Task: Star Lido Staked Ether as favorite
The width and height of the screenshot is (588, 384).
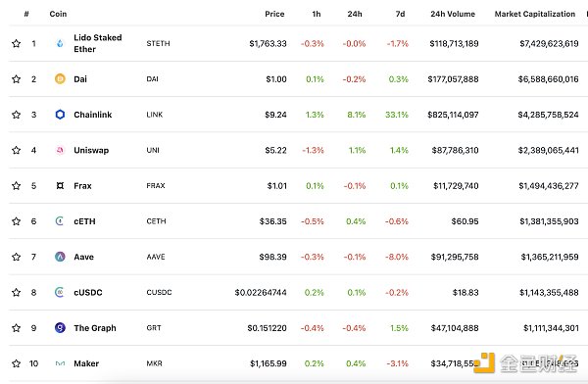Action: click(x=16, y=43)
